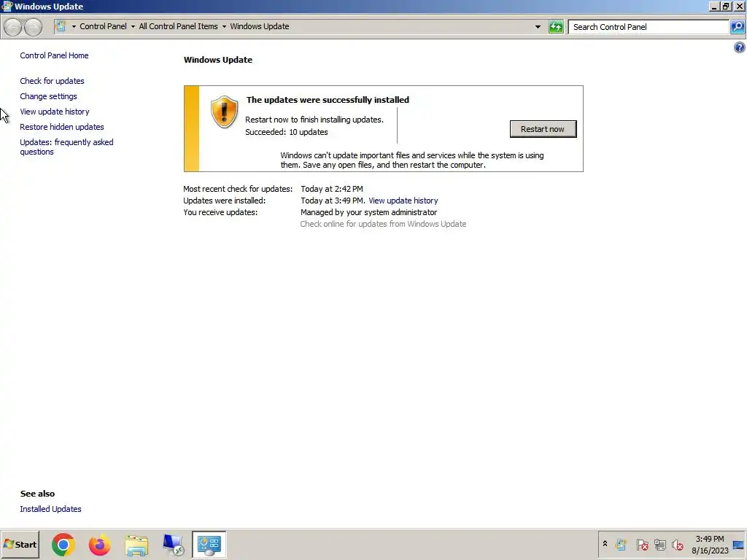Open the Start menu
The height and width of the screenshot is (560, 747).
(x=20, y=544)
